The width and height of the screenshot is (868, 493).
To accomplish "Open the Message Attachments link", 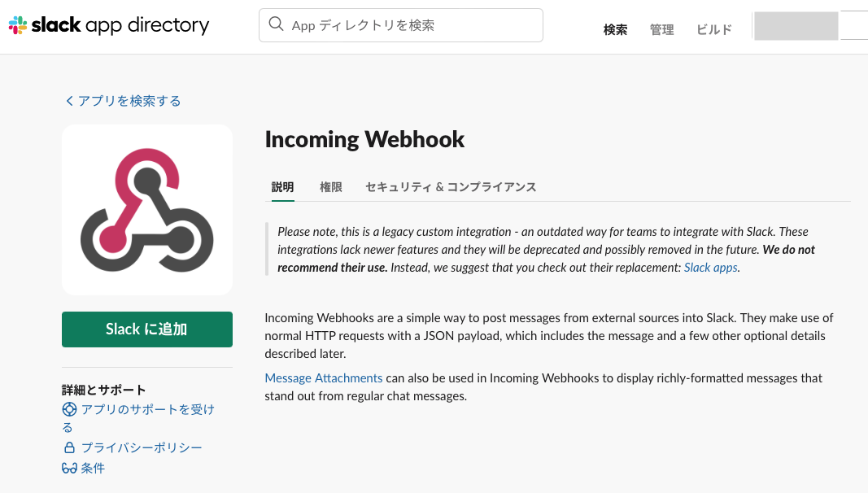I will 323,378.
